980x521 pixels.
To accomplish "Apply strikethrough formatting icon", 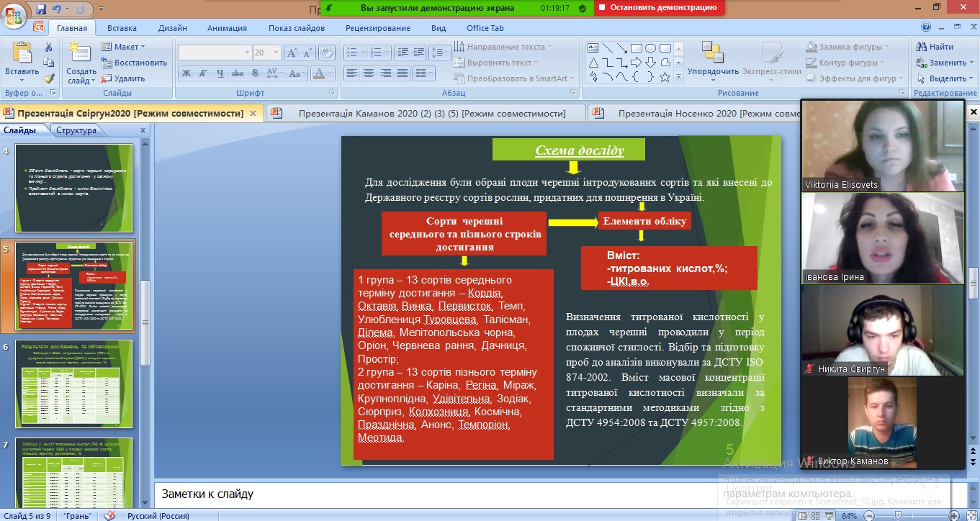I will [238, 73].
